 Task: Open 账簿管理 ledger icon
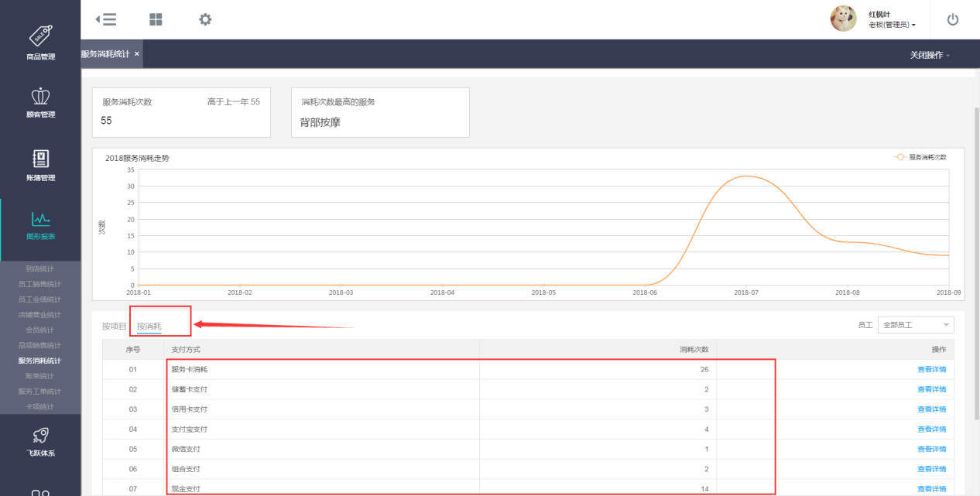40,159
